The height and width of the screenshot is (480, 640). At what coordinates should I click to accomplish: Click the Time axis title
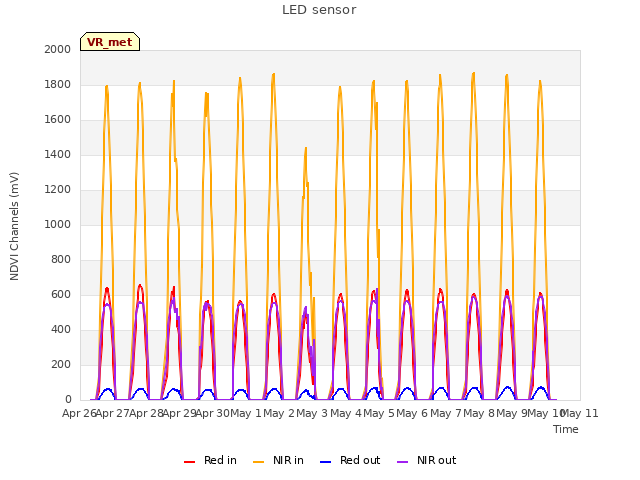[x=566, y=429]
